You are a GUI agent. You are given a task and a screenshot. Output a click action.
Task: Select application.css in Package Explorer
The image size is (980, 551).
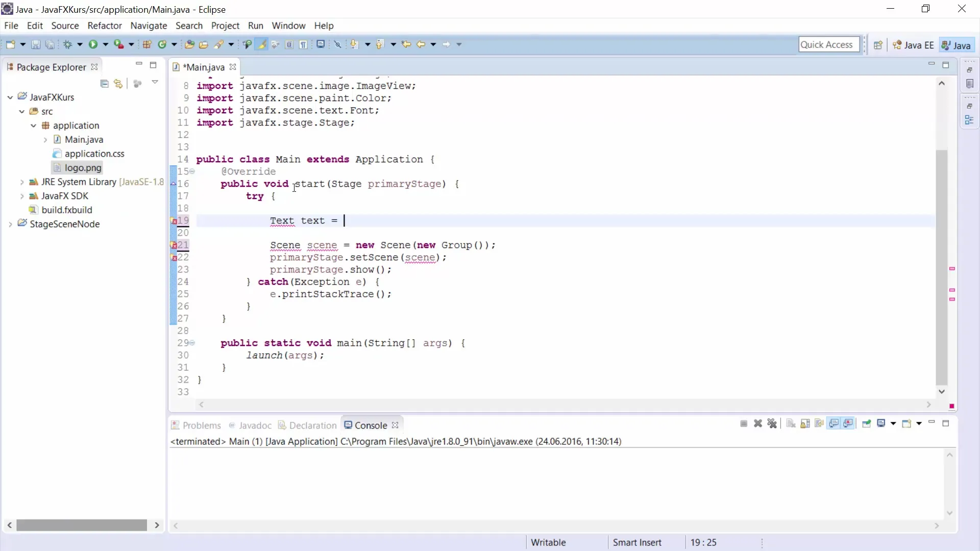coord(94,154)
